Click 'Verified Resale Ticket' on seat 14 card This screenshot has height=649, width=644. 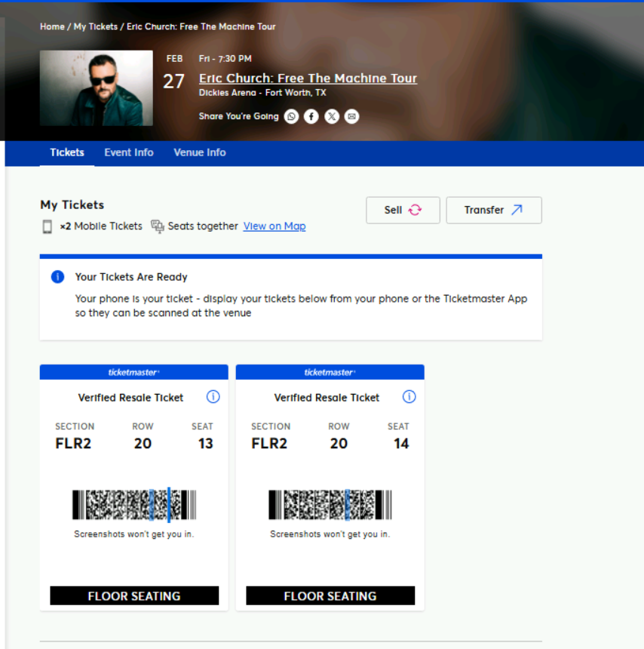(x=327, y=398)
